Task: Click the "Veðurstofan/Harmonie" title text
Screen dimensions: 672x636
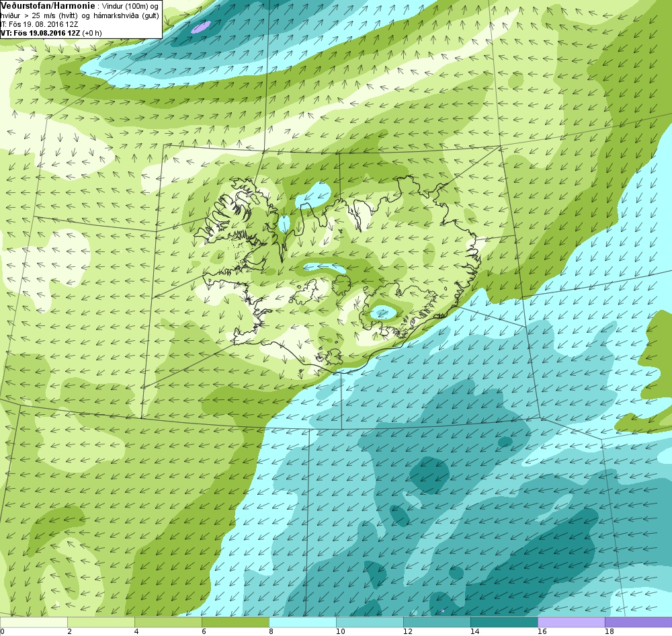Action: [x=47, y=6]
